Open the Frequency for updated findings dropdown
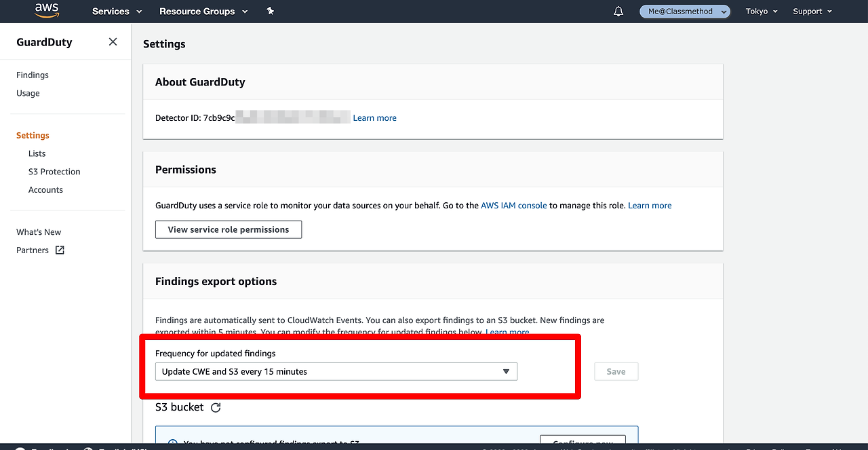The height and width of the screenshot is (450, 868). tap(336, 372)
